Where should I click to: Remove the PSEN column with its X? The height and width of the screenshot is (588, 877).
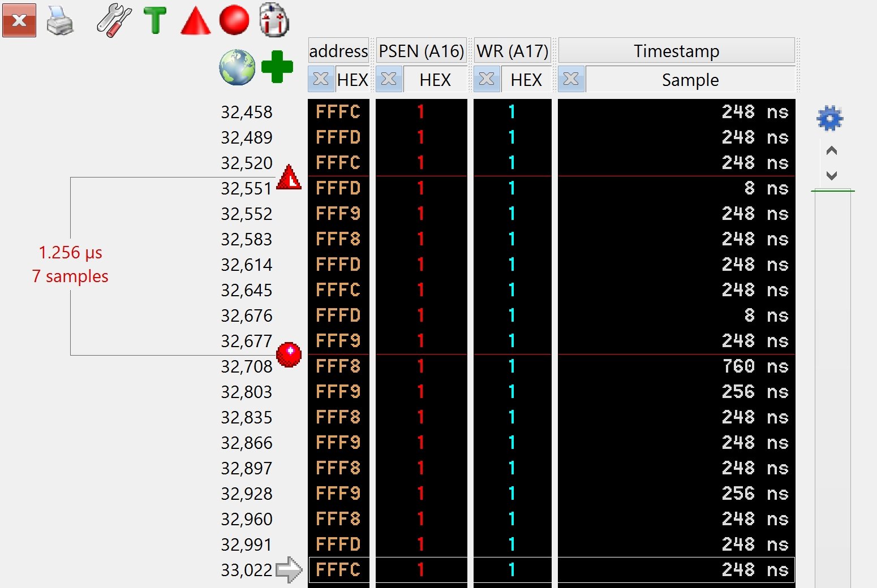tap(389, 79)
